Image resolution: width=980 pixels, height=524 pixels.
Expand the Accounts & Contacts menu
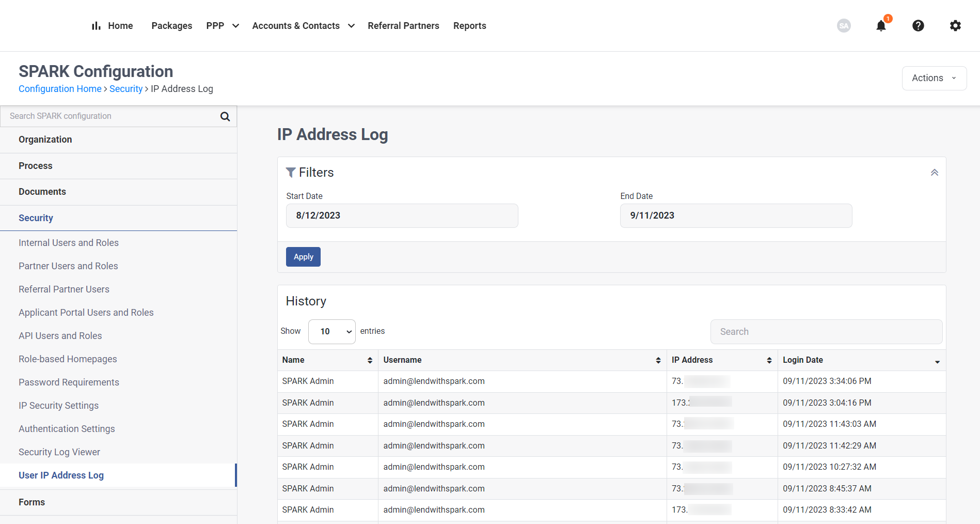(x=303, y=26)
